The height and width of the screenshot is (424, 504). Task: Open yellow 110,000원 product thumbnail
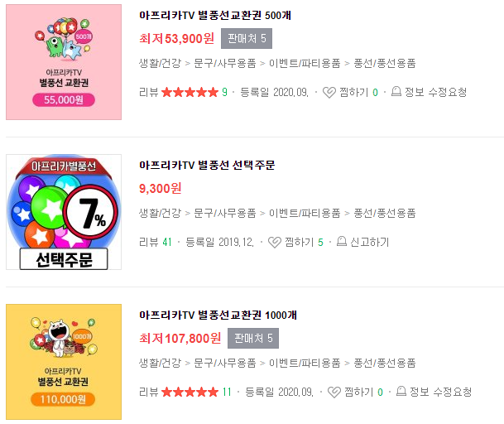pos(64,362)
